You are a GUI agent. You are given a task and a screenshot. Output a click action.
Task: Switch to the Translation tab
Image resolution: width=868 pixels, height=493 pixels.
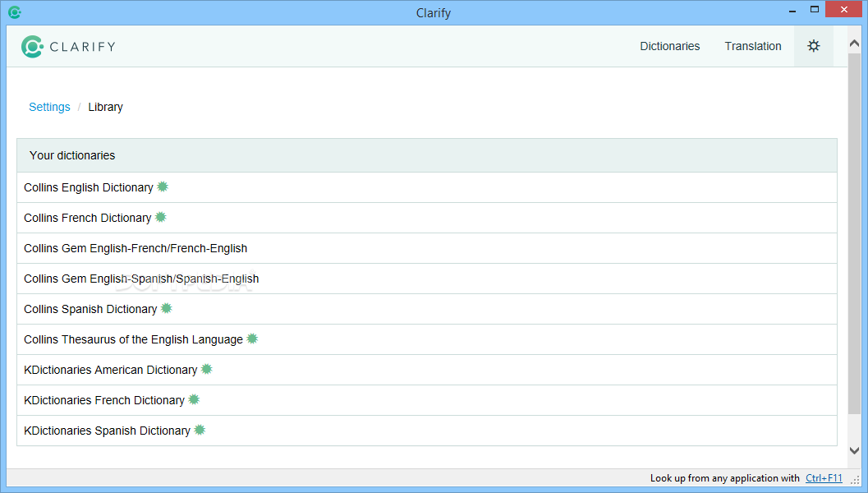tap(753, 46)
